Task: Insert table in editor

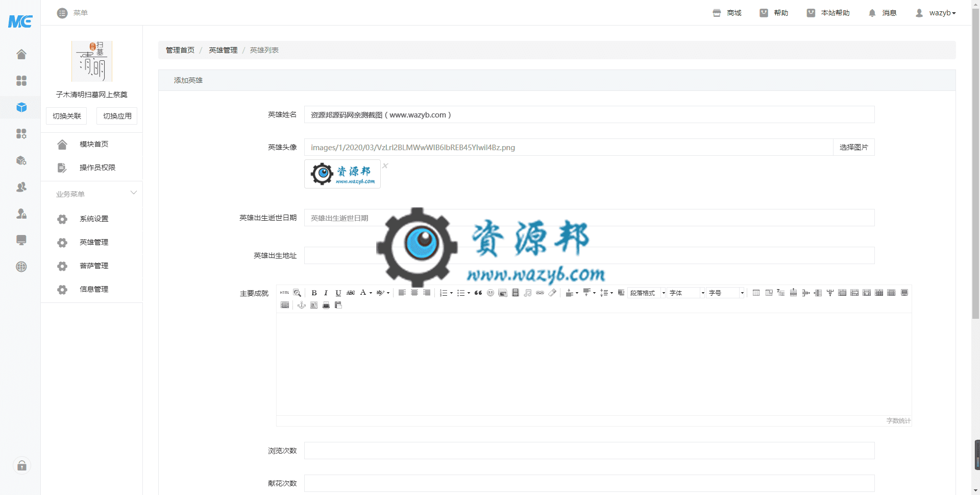Action: click(756, 293)
